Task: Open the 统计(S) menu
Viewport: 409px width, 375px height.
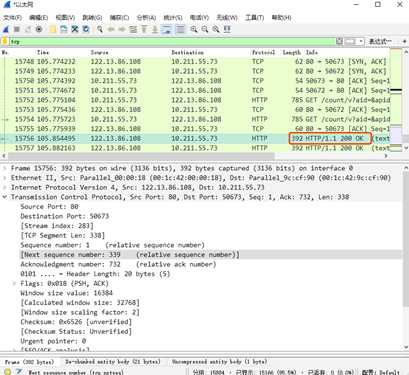Action: point(173,17)
